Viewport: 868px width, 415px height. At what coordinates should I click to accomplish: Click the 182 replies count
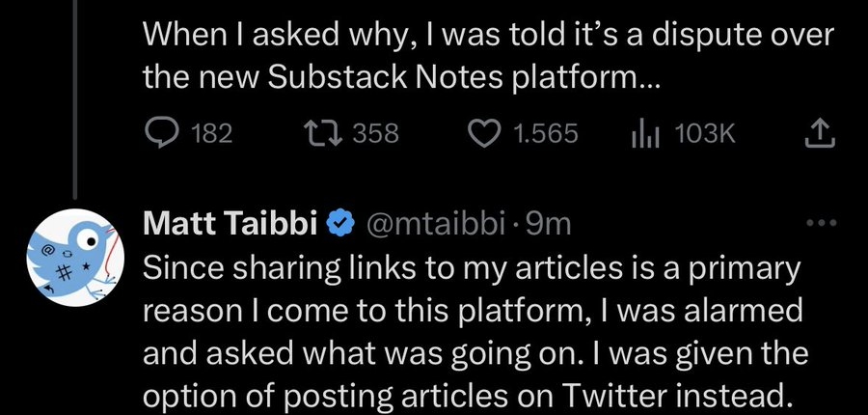pyautogui.click(x=211, y=135)
